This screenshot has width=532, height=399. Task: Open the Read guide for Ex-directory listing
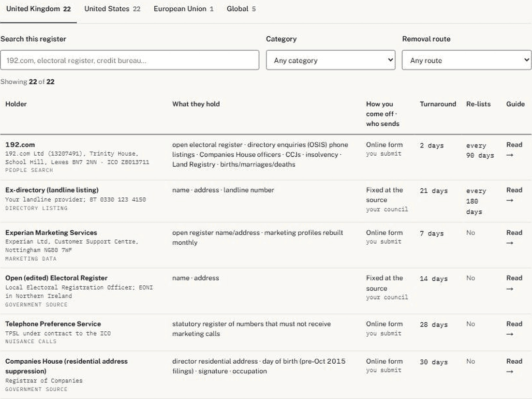[514, 195]
